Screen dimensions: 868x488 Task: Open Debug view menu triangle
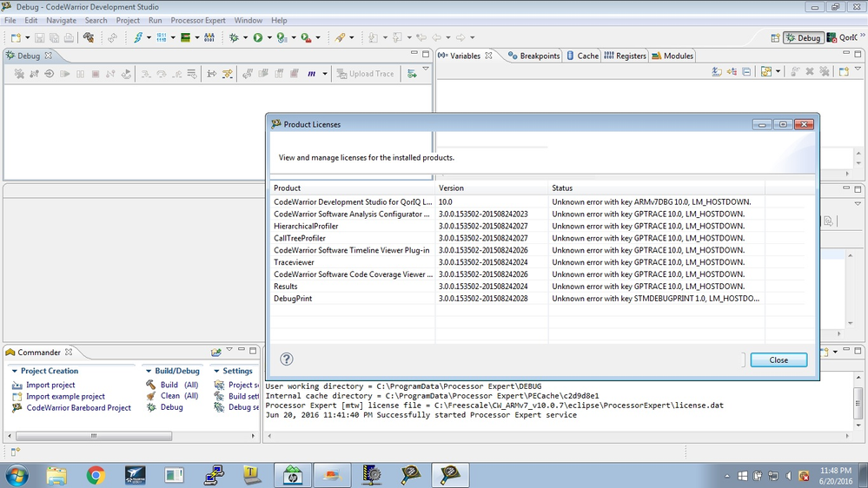[x=426, y=69]
